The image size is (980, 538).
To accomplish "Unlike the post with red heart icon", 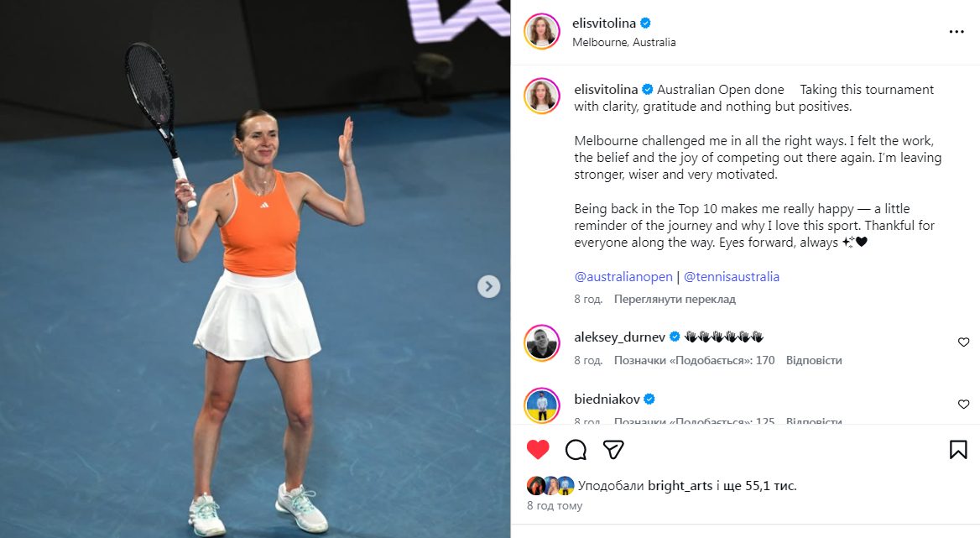I will [538, 449].
